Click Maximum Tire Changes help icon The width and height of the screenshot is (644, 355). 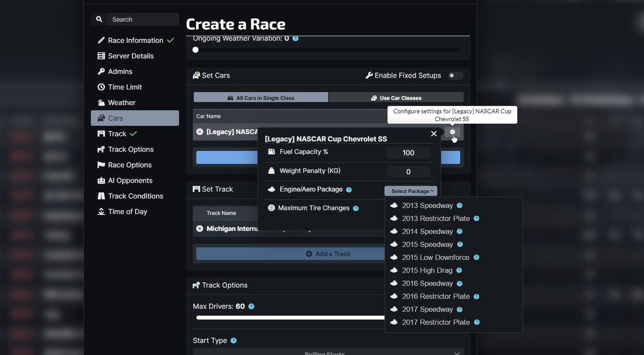tap(356, 208)
